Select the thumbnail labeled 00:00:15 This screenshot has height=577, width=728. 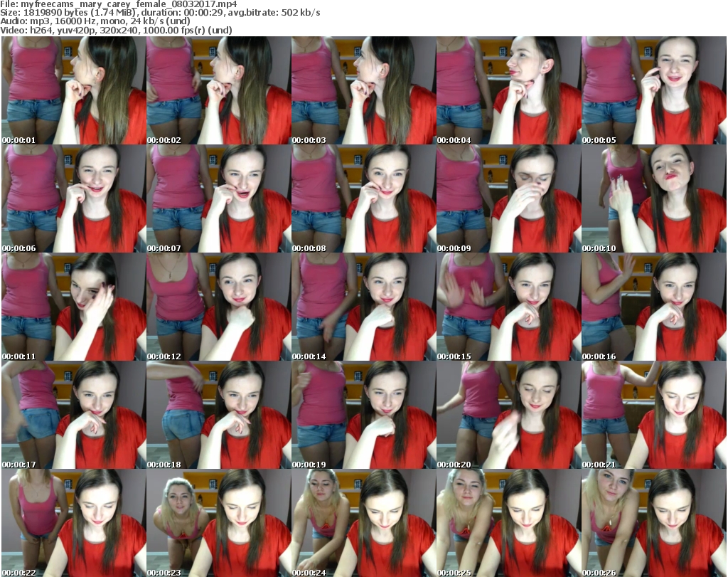[x=509, y=307]
